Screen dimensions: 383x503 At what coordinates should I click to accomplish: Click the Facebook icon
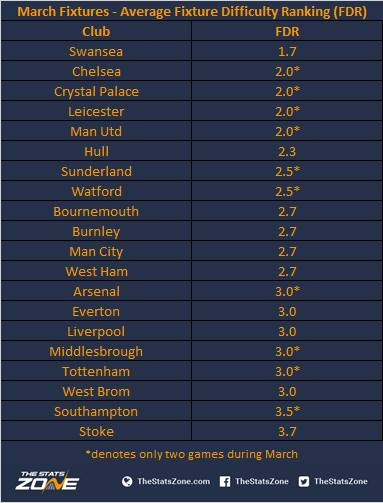[225, 482]
